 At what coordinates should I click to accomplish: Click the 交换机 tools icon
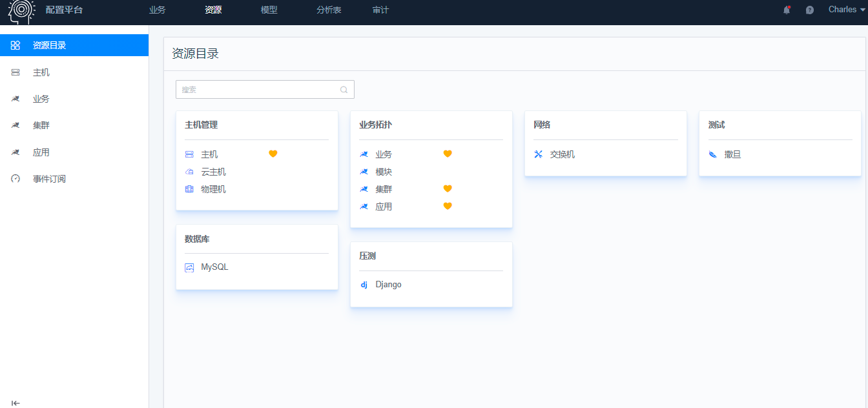[x=539, y=154]
